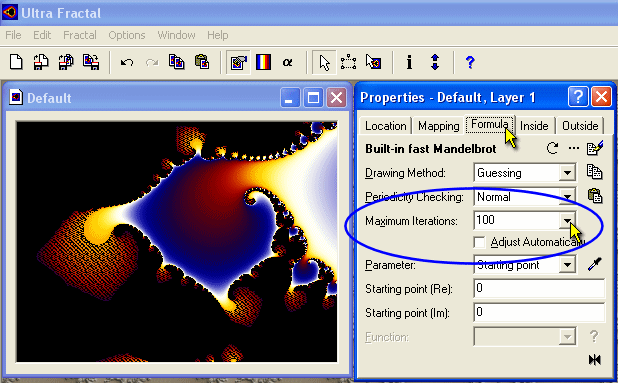
Task: Enable the Adjust Automatically checkbox
Action: point(480,242)
